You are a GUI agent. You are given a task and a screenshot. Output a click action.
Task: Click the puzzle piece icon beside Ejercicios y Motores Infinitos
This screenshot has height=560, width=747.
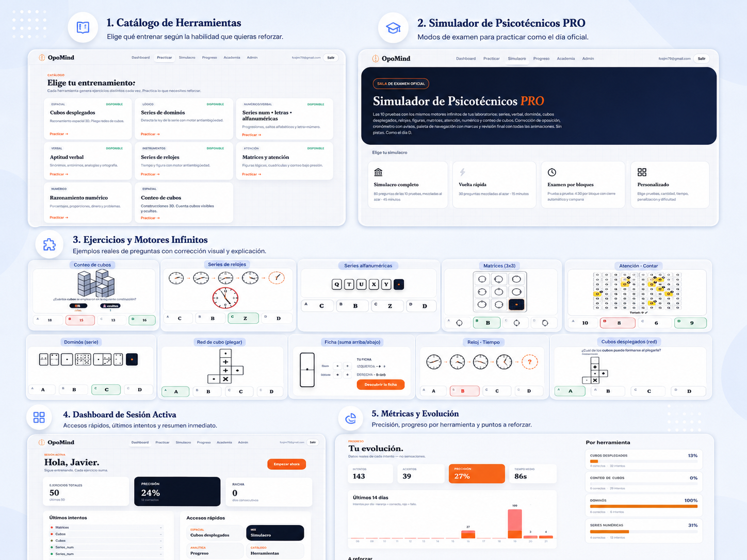pyautogui.click(x=50, y=244)
